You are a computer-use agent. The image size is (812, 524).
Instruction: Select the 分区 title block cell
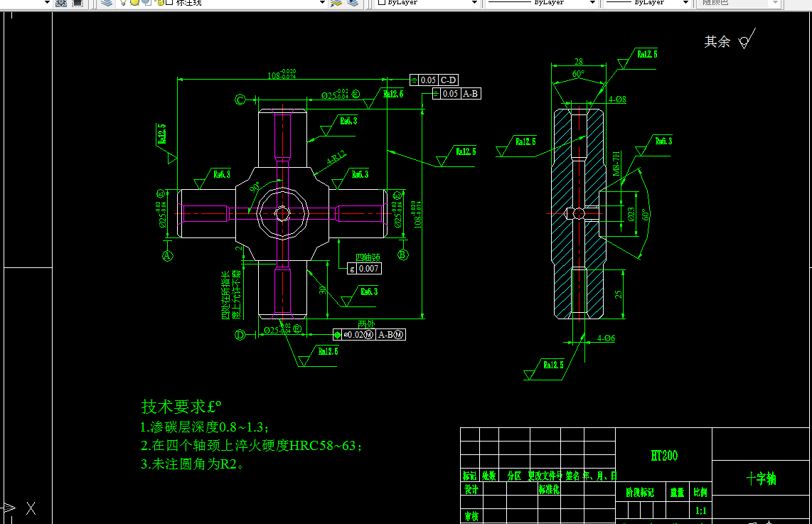click(x=514, y=476)
